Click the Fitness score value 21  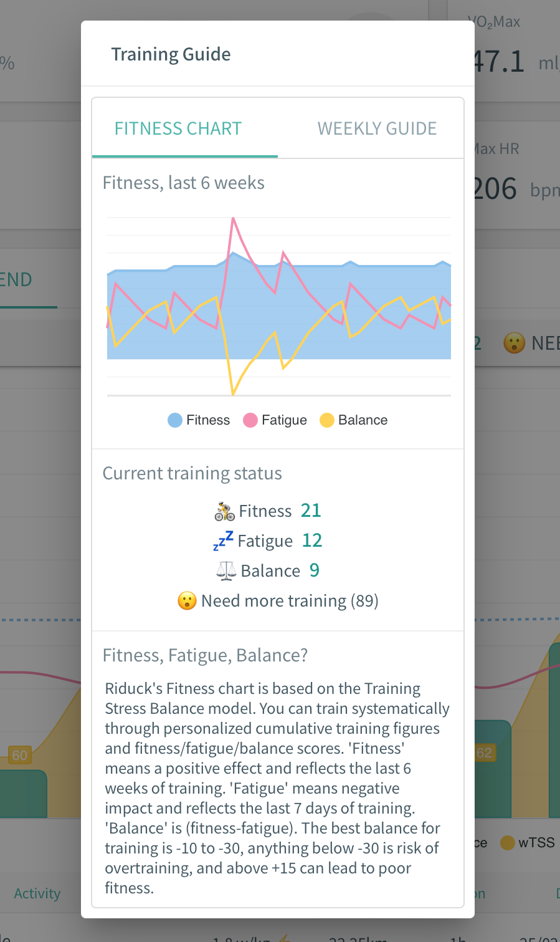[311, 511]
